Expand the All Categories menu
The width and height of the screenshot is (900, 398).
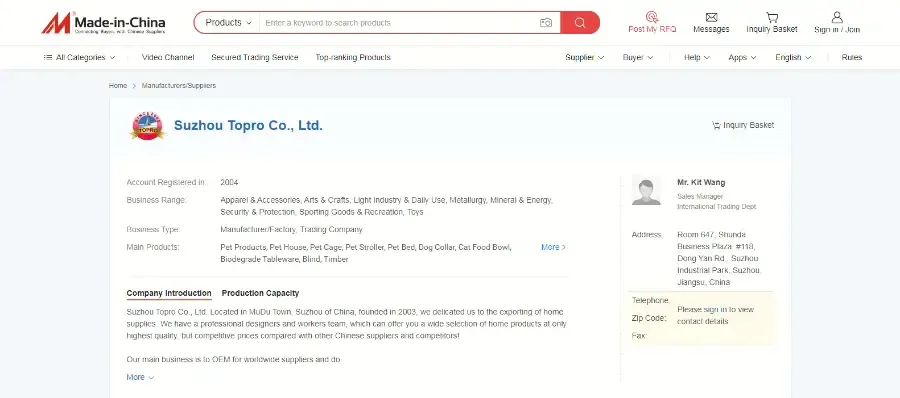coord(79,57)
